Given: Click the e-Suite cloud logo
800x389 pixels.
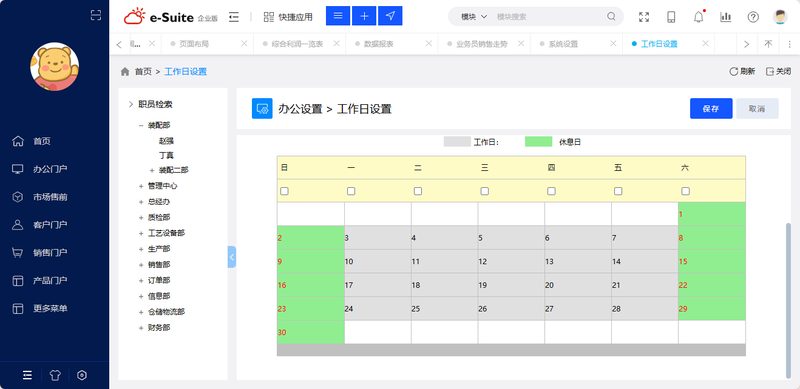Looking at the screenshot, I should click(134, 16).
